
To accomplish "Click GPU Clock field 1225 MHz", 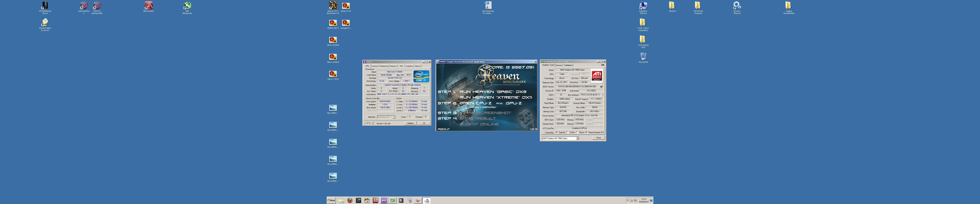I will 560,120.
